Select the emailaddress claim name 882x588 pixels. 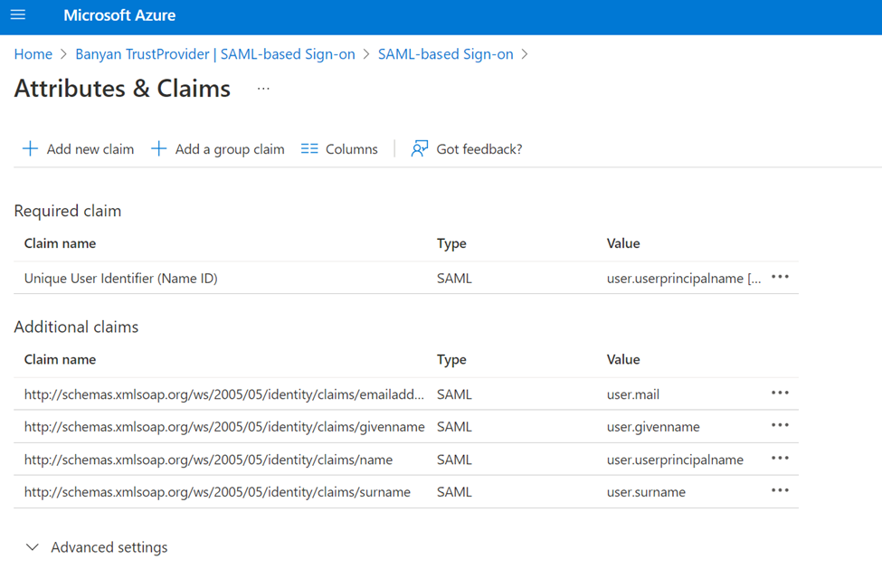(223, 394)
